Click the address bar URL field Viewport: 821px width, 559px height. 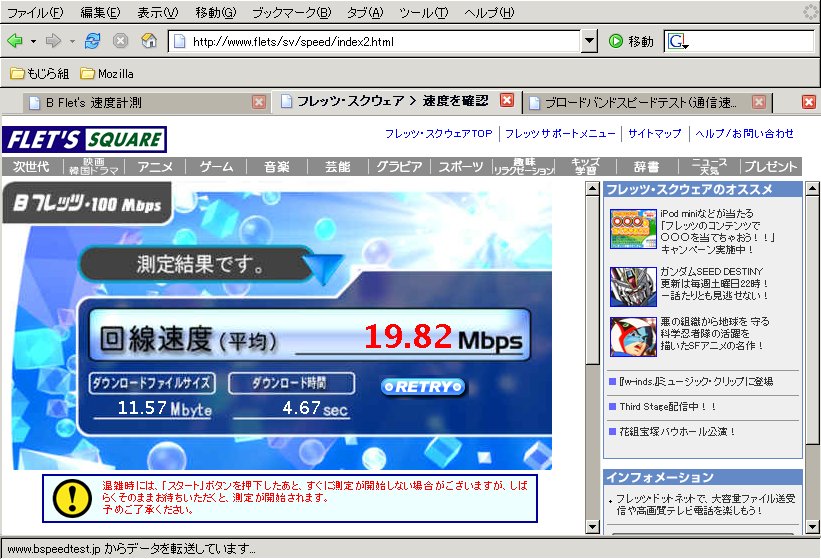(x=375, y=41)
